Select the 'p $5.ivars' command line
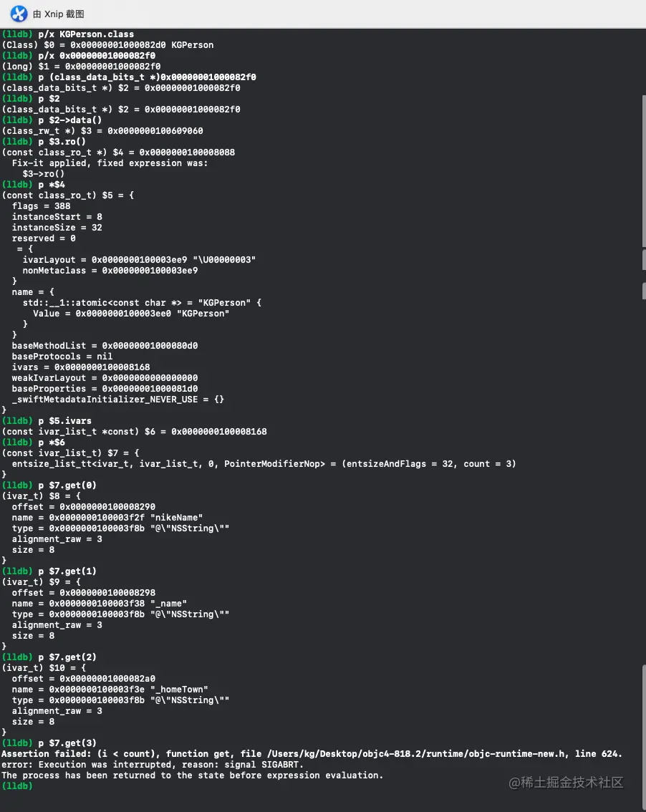Image resolution: width=646 pixels, height=812 pixels. click(x=47, y=421)
